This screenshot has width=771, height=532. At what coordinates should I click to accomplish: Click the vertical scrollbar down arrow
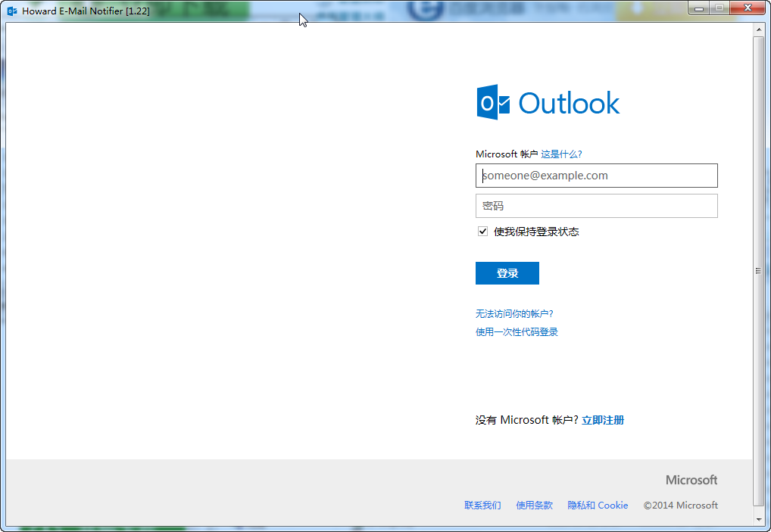758,519
